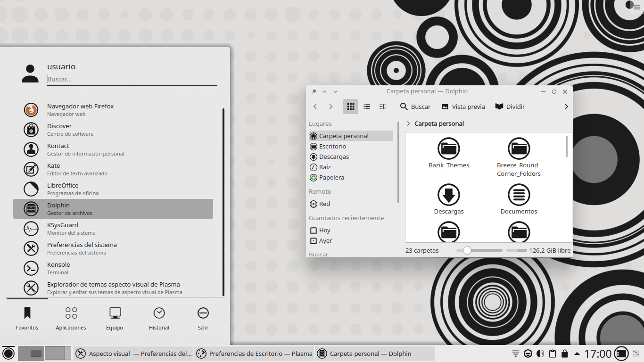The width and height of the screenshot is (644, 362).
Task: Activate Preferencias de Escritorio Plasma task
Action: pos(254,354)
